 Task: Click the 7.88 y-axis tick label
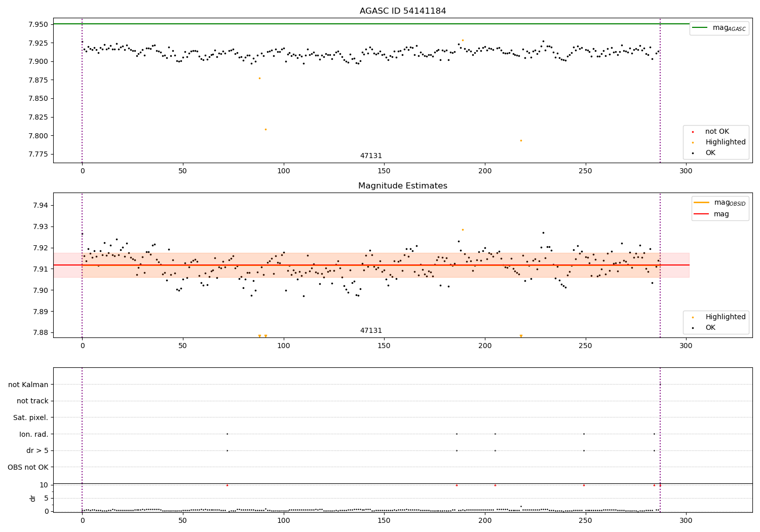point(41,333)
